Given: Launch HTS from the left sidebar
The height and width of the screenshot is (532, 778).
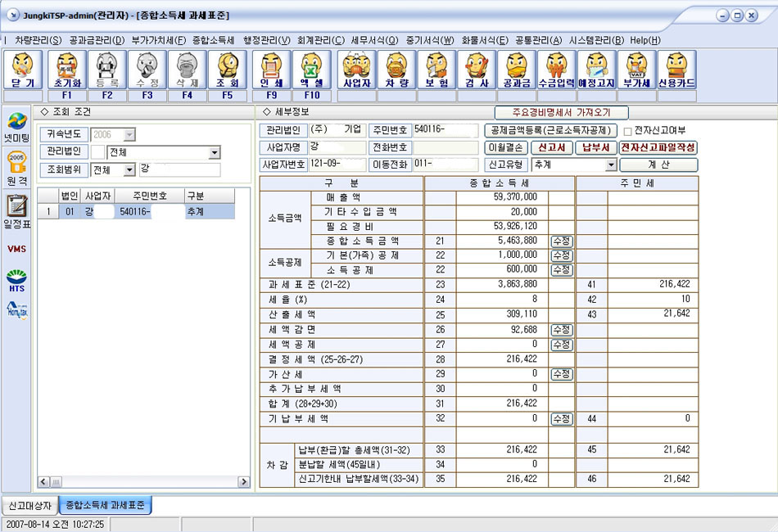Looking at the screenshot, I should [16, 280].
